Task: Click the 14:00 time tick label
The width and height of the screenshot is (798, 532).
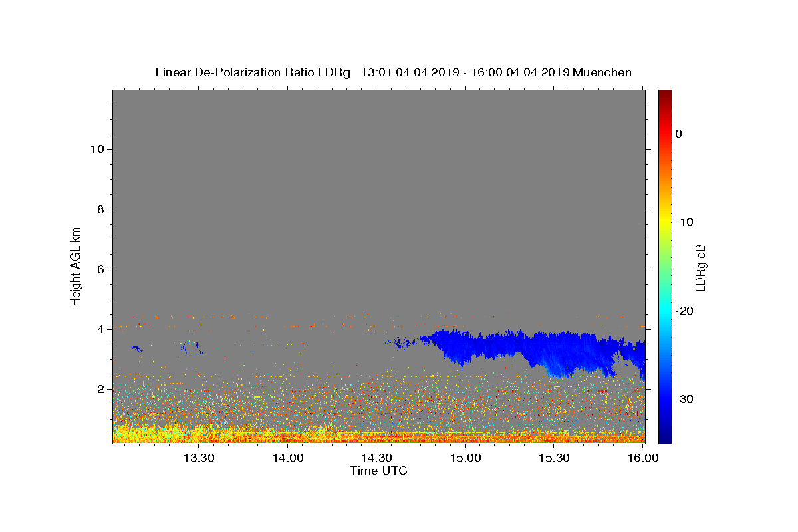Action: (288, 458)
